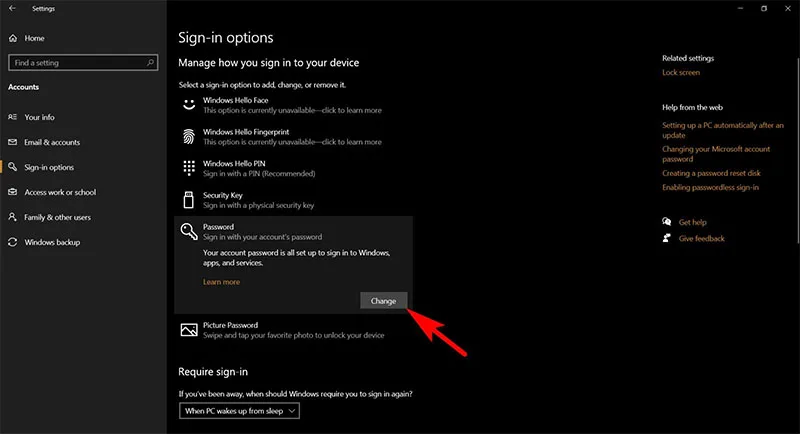The height and width of the screenshot is (434, 800).
Task: Click the Windows Hello Face smiley icon
Action: point(189,105)
